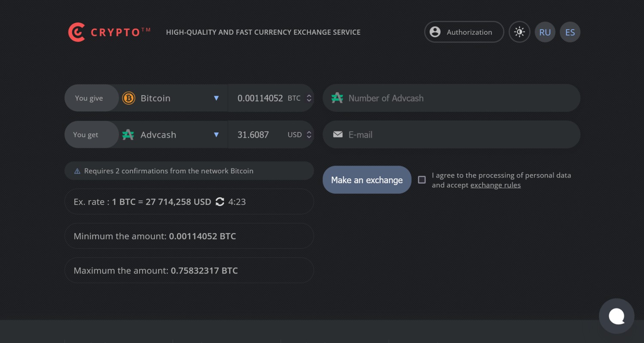Click the exchange rate 27 714,258 USD text
The width and height of the screenshot is (644, 343).
pos(178,202)
